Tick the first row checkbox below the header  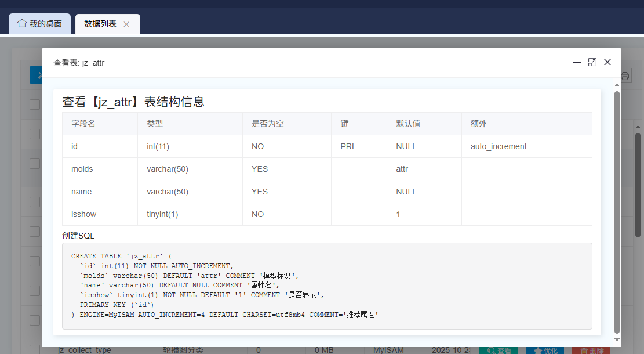coord(35,134)
